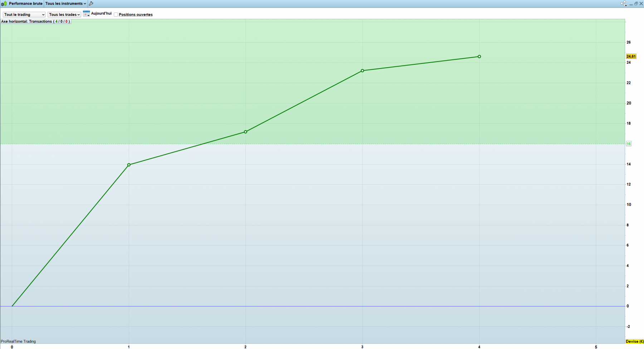This screenshot has height=349, width=644.
Task: Close the Performance brute window
Action: click(641, 4)
